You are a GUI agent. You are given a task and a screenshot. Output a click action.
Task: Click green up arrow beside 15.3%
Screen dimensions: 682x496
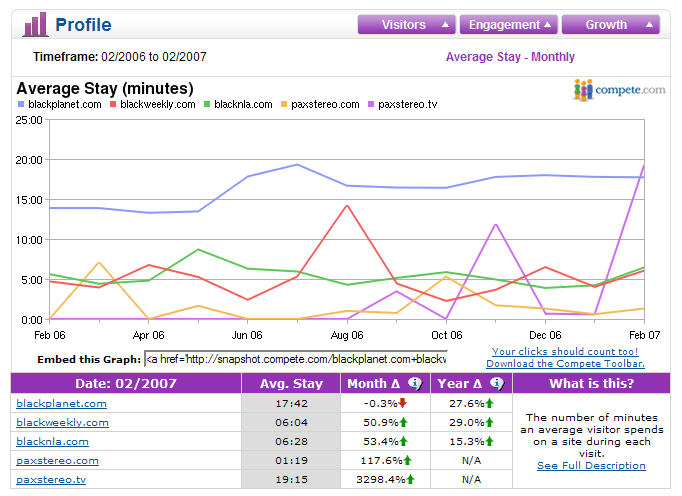[490, 441]
